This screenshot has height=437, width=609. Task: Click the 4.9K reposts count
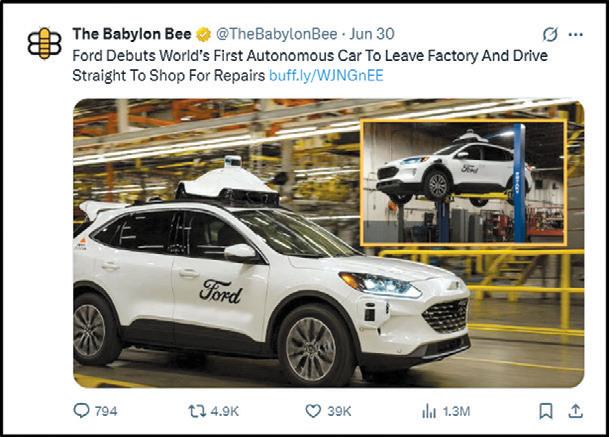click(224, 411)
